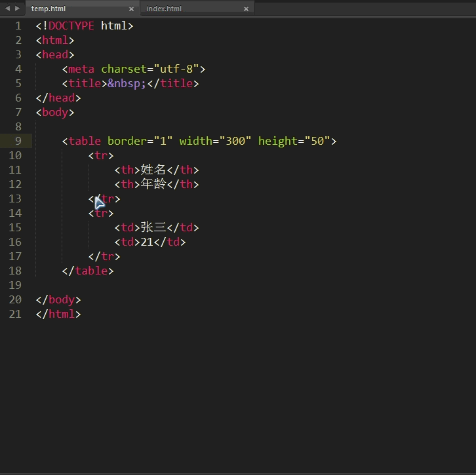Click the width "300" value

pyautogui.click(x=235, y=141)
